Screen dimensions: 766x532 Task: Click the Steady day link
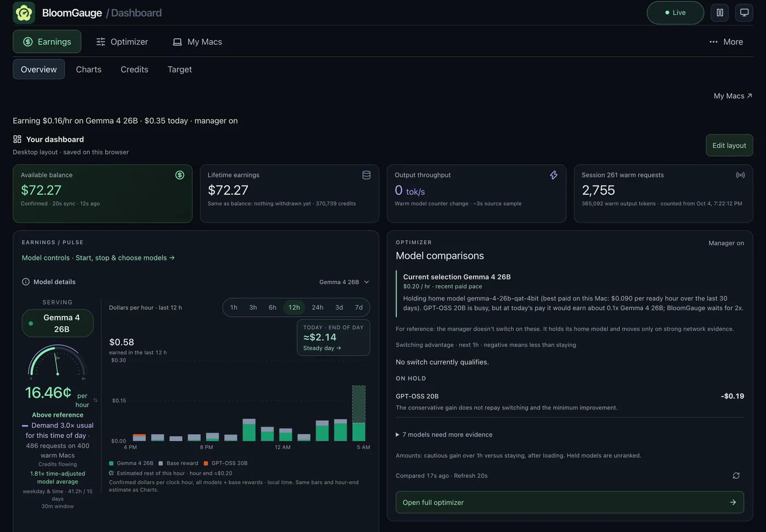(322, 348)
